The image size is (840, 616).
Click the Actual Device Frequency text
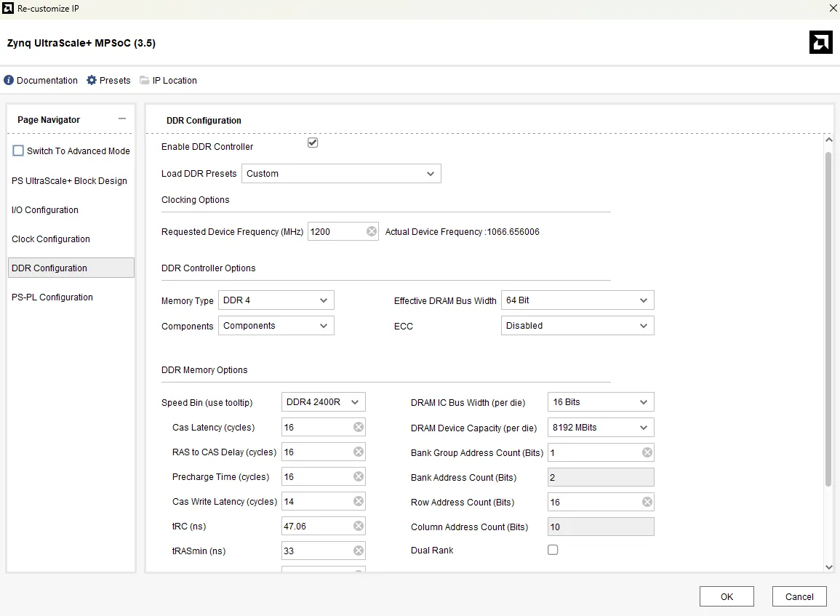[x=463, y=231]
